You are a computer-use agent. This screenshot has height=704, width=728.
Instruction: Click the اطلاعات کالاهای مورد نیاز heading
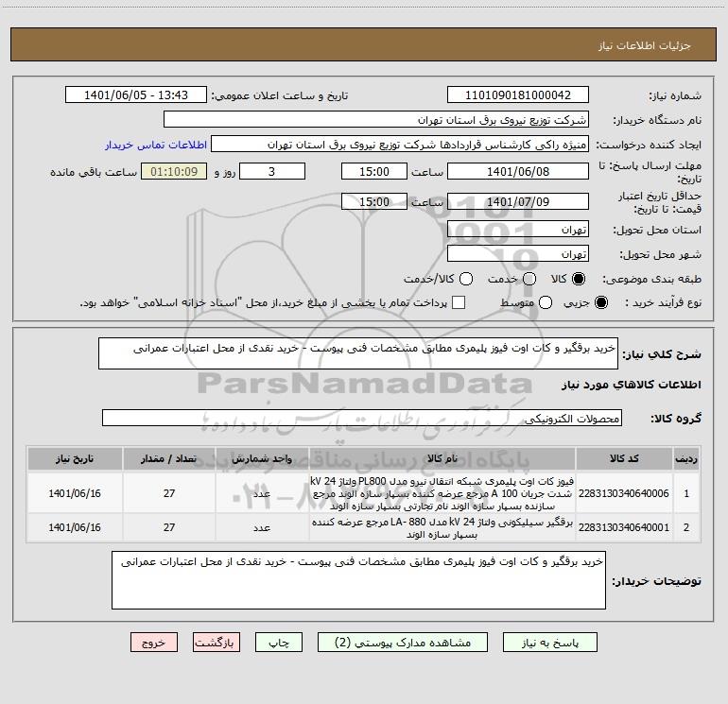coord(632,385)
